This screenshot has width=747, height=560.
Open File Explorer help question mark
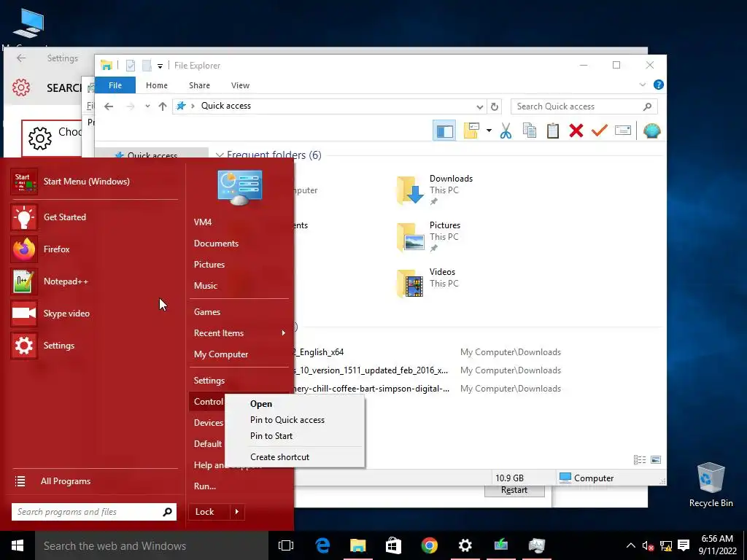click(x=659, y=85)
